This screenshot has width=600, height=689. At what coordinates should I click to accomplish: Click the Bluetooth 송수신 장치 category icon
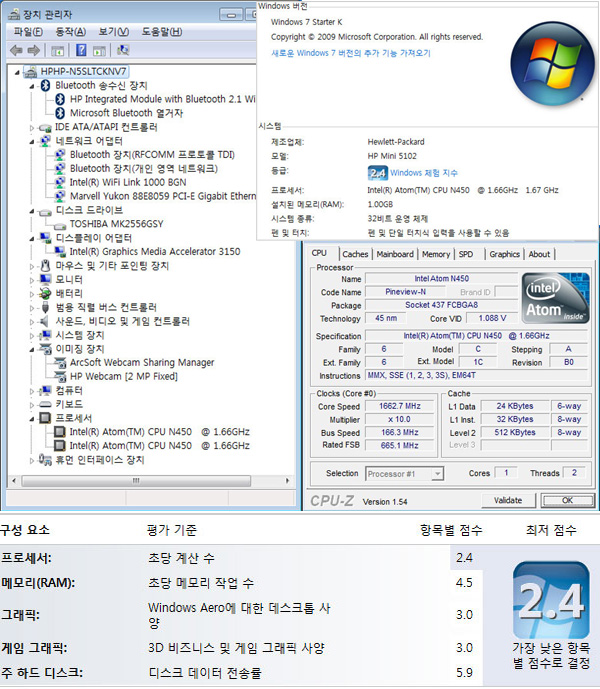pyautogui.click(x=45, y=85)
